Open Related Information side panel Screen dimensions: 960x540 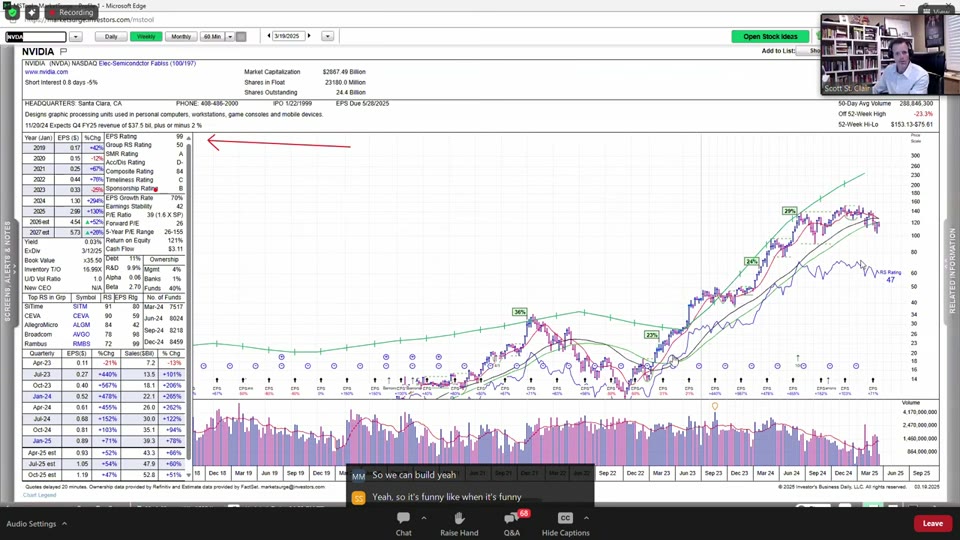[952, 270]
